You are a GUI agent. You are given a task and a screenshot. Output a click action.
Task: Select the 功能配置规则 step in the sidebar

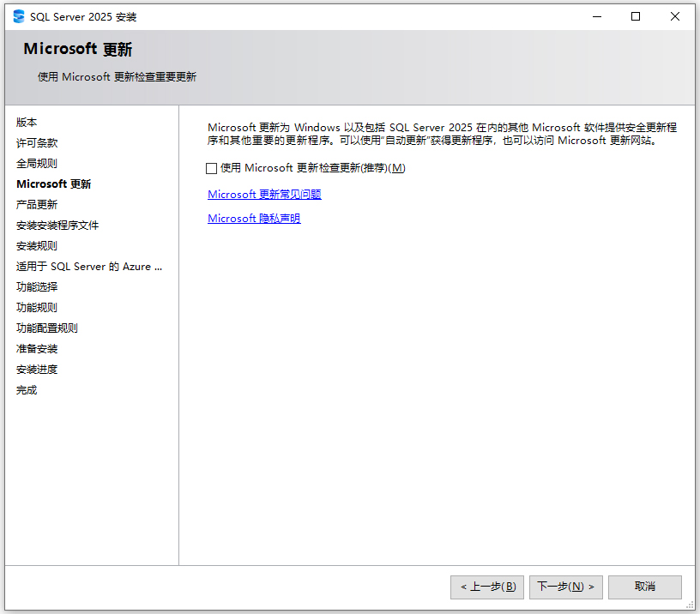tap(47, 328)
